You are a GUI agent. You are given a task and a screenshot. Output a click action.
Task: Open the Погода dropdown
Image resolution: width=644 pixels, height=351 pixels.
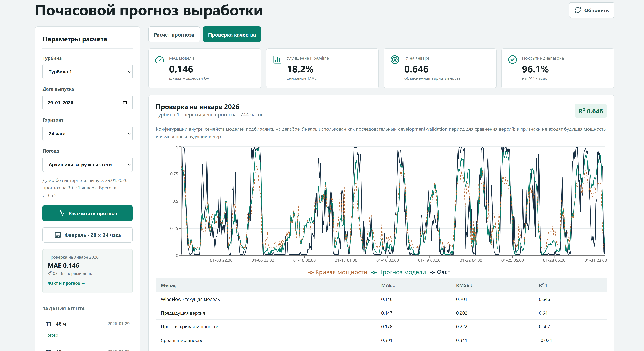[88, 165]
